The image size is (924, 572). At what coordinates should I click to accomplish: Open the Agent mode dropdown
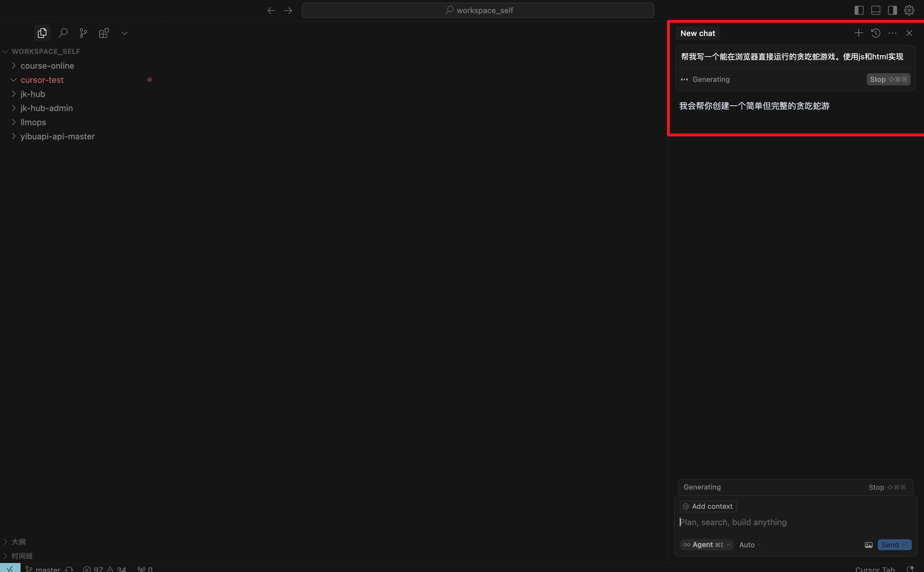(x=706, y=545)
